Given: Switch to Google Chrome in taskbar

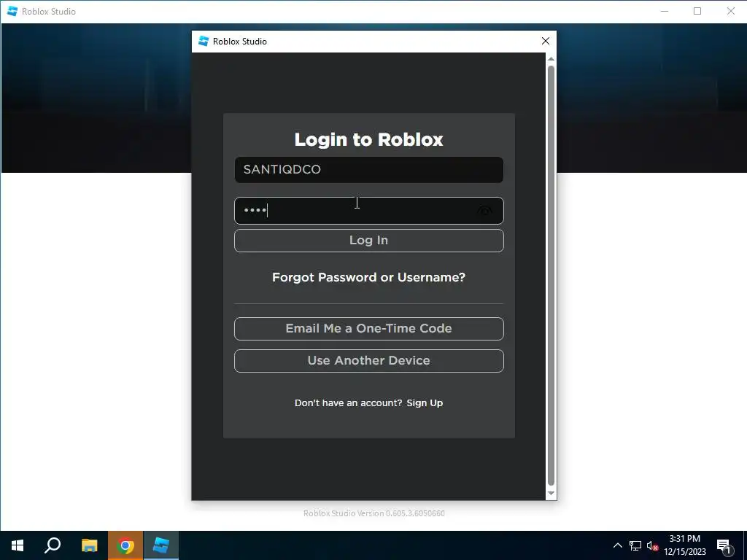Looking at the screenshot, I should pos(125,545).
